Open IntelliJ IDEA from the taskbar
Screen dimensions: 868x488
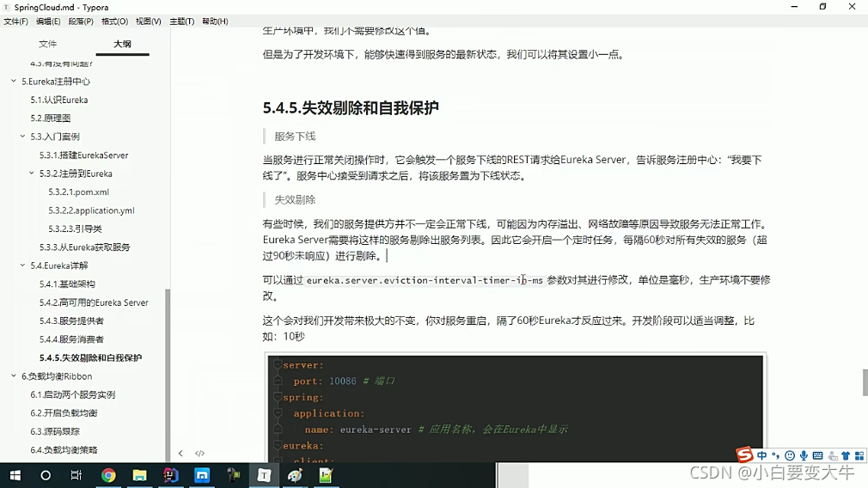[x=170, y=475]
